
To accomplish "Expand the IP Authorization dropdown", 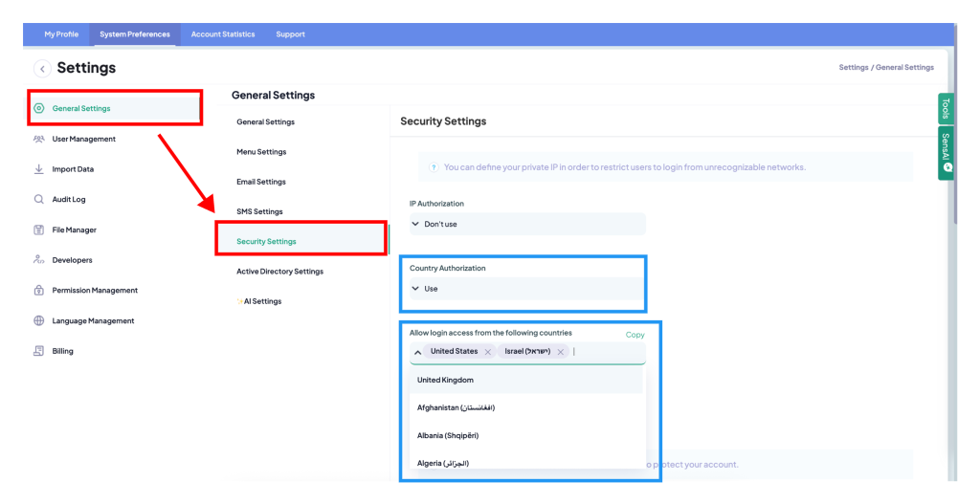I will pos(527,224).
